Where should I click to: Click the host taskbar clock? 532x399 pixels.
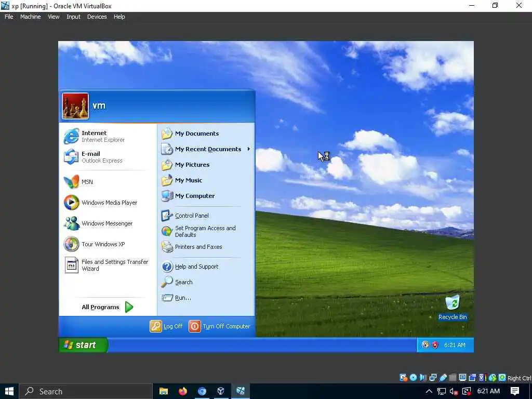[488, 391]
